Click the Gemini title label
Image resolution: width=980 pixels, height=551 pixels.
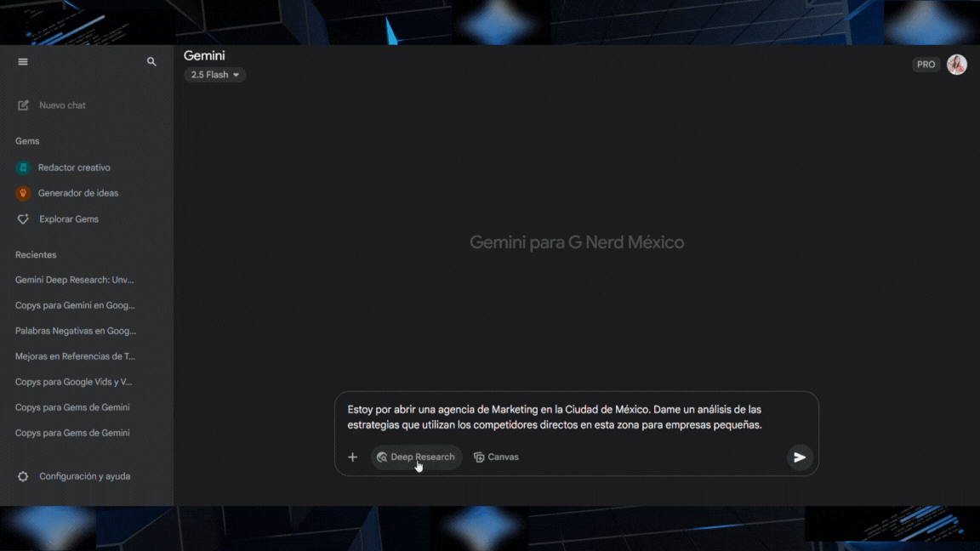pyautogui.click(x=203, y=55)
